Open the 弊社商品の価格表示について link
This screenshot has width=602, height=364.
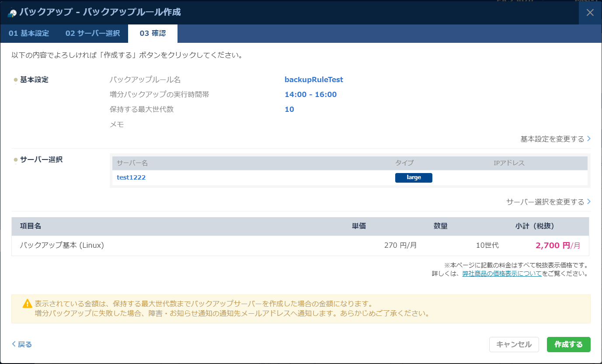[502, 274]
